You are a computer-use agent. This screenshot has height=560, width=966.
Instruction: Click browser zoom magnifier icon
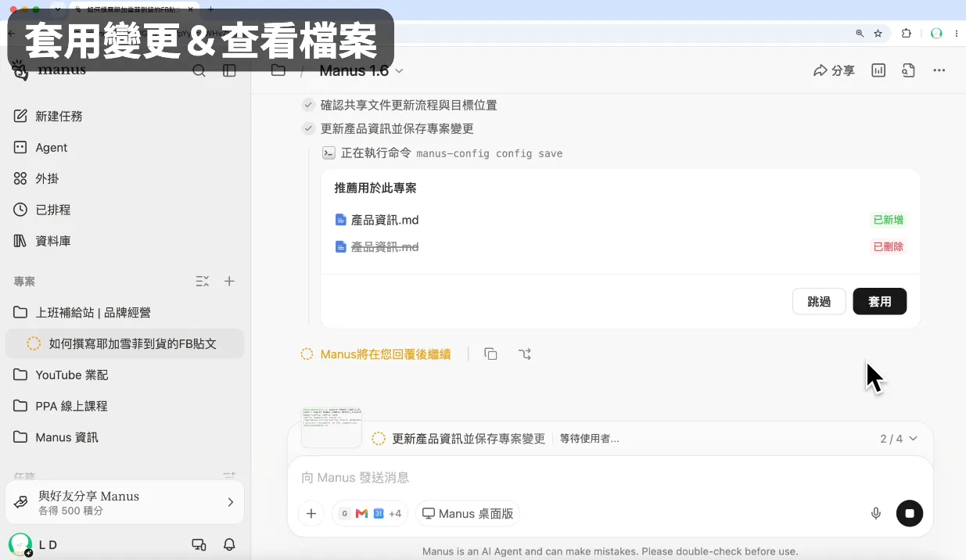coord(860,34)
